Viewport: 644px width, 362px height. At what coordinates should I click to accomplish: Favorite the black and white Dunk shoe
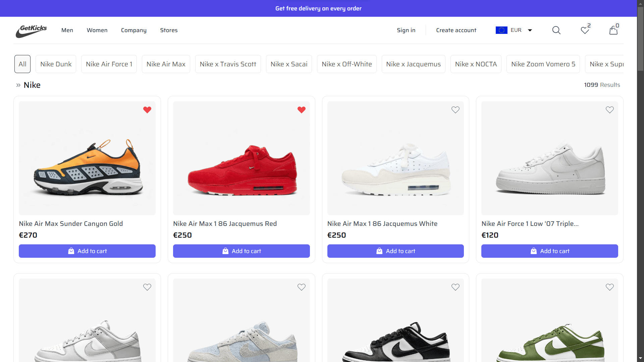click(455, 287)
